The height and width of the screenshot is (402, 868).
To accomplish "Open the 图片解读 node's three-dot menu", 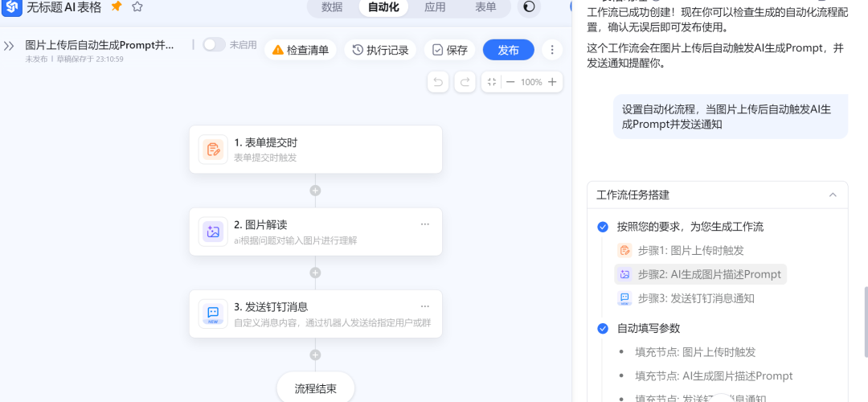I will coord(425,224).
